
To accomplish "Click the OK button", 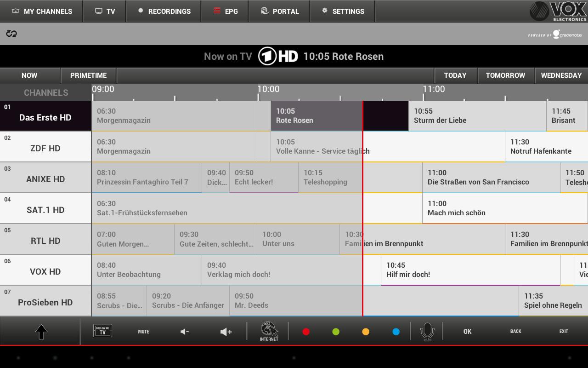I will click(468, 332).
